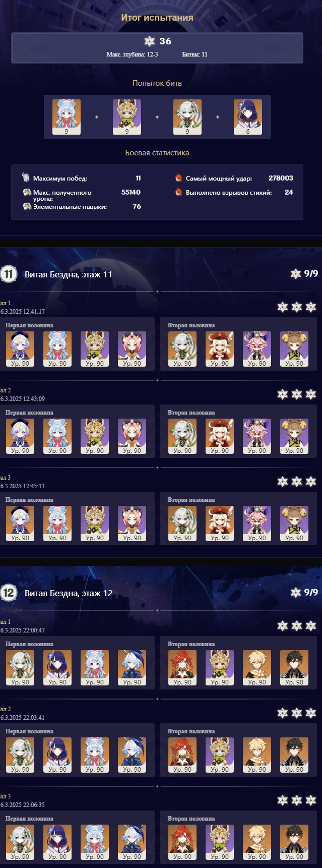322x868 pixels.
Task: Open the Витая Бездна, этаж 12 heading
Action: [x=69, y=593]
